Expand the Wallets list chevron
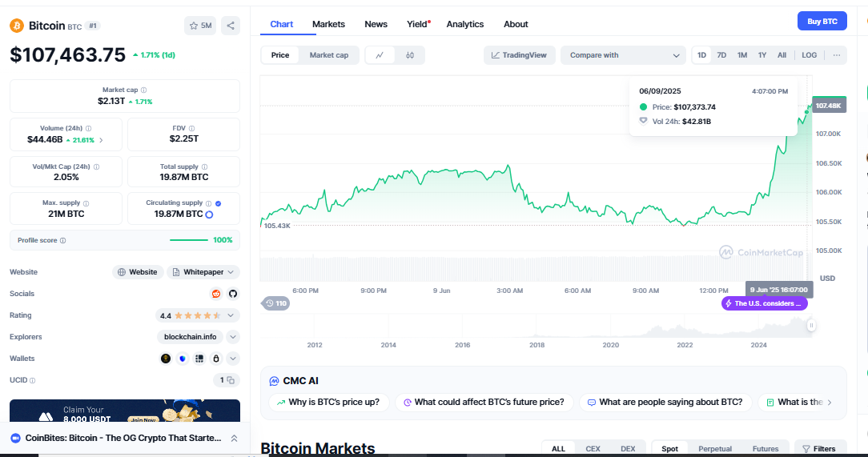The height and width of the screenshot is (457, 868). coord(233,359)
